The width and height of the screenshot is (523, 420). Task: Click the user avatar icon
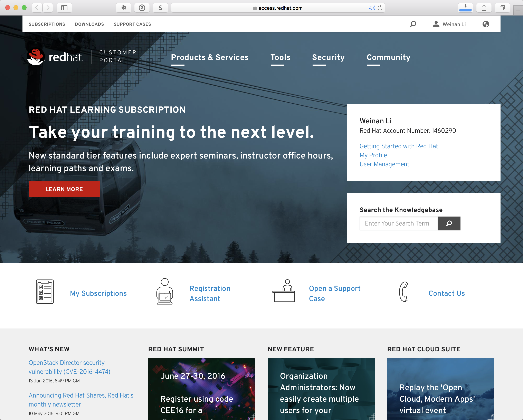click(436, 24)
